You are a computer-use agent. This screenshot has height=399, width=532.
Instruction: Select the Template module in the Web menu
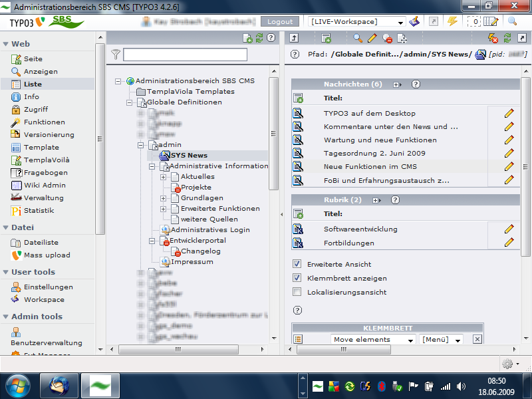point(41,147)
